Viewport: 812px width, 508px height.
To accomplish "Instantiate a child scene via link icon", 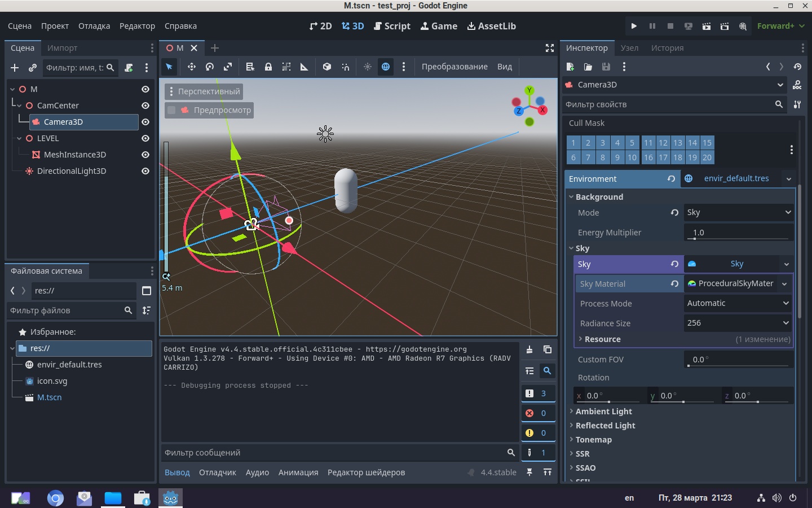I will [33, 68].
